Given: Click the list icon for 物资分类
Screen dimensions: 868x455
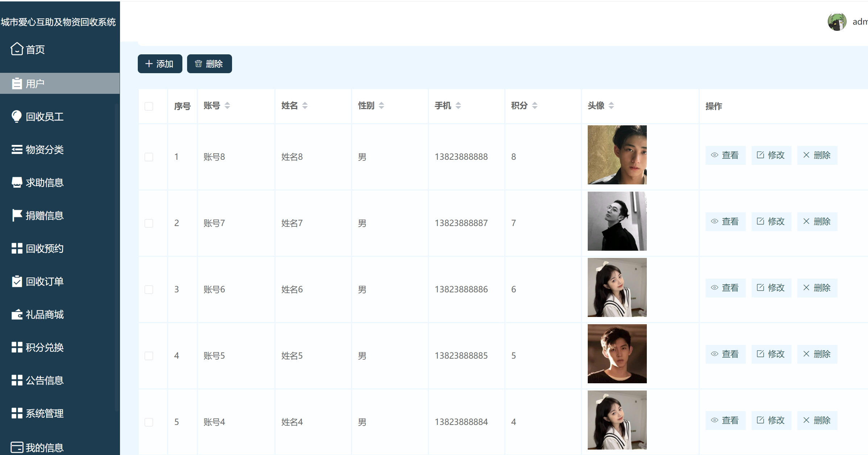Looking at the screenshot, I should click(17, 149).
